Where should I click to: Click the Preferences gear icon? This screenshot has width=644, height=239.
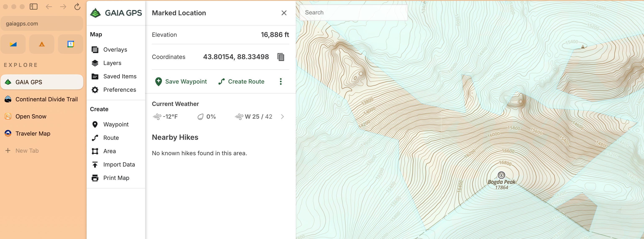tap(95, 90)
